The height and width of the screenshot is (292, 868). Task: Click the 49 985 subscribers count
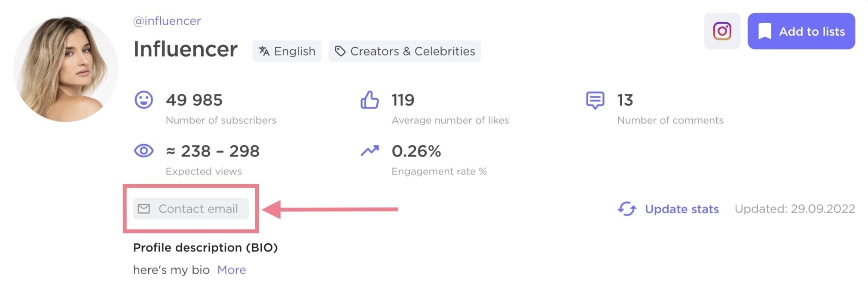click(x=194, y=100)
